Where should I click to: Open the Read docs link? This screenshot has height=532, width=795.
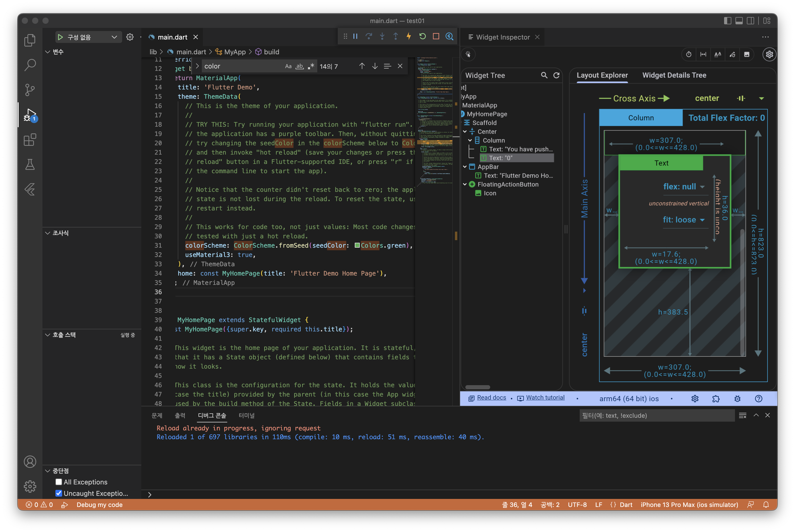491,398
